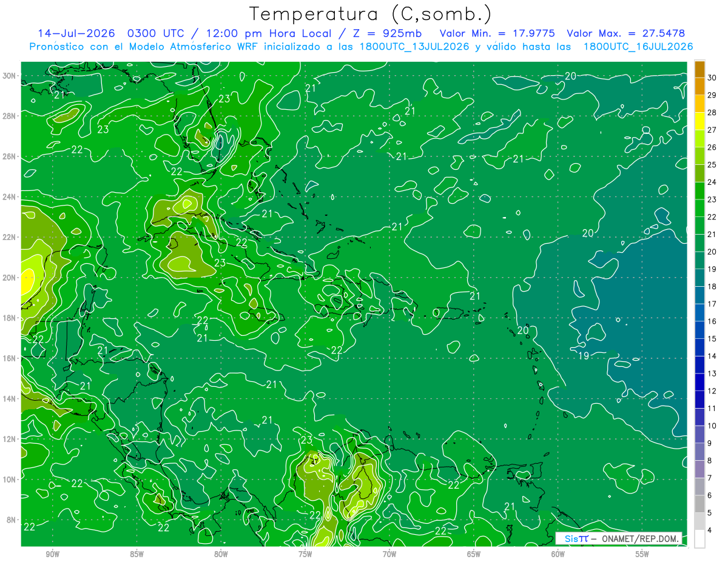This screenshot has width=728, height=562.
Task: Click the longitude axis label "55W"
Action: pos(642,554)
